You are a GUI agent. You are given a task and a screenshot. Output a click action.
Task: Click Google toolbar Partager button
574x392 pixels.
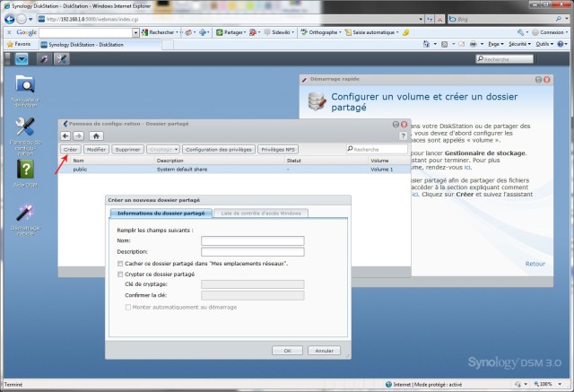click(x=231, y=32)
